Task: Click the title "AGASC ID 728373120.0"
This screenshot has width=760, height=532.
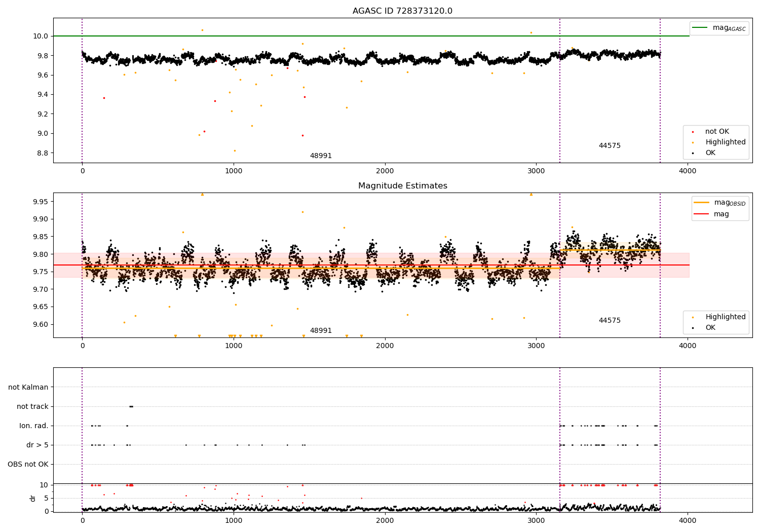Action: pyautogui.click(x=402, y=11)
